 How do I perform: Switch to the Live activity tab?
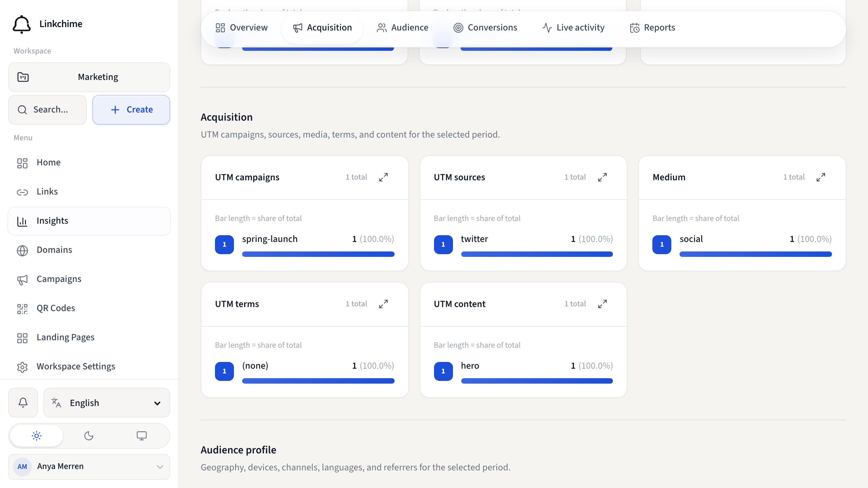(573, 28)
